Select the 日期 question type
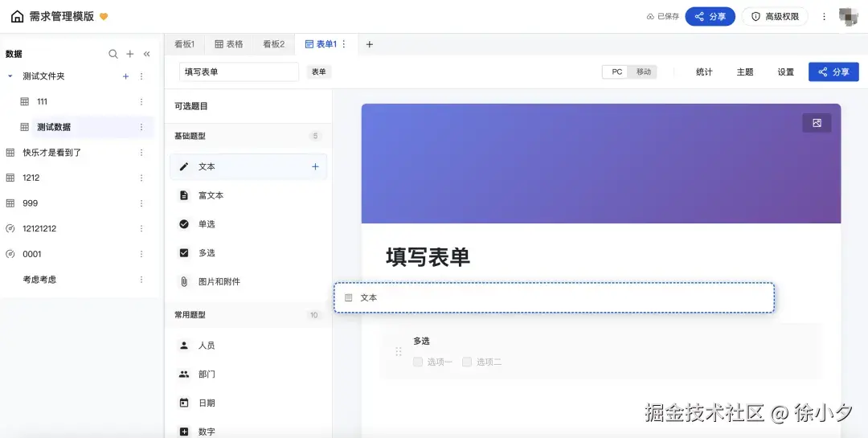This screenshot has width=868, height=438. tap(248, 403)
